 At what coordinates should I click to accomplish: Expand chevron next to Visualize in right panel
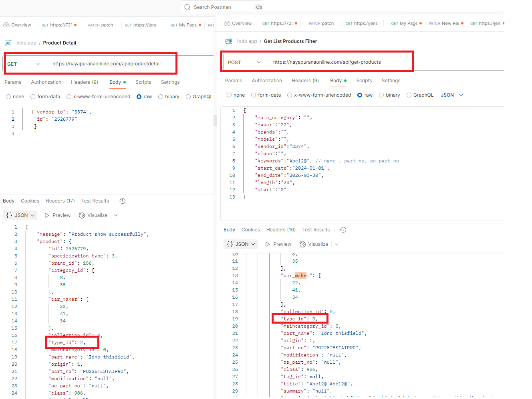point(337,244)
